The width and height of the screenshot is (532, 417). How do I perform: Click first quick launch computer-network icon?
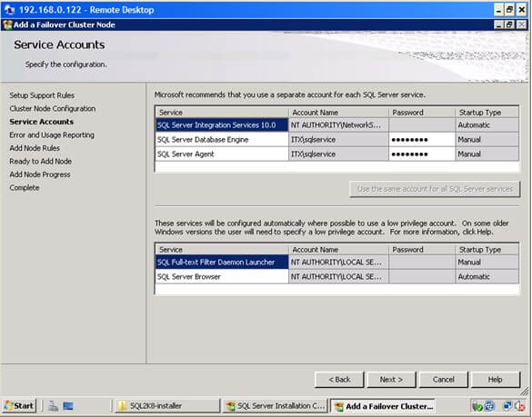click(x=53, y=406)
